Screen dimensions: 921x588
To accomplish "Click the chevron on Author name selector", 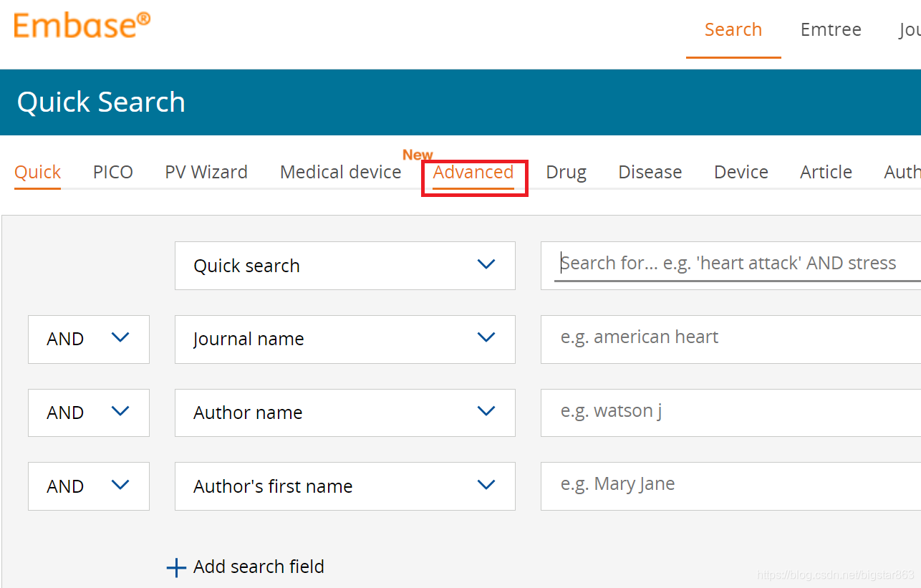I will pos(486,411).
